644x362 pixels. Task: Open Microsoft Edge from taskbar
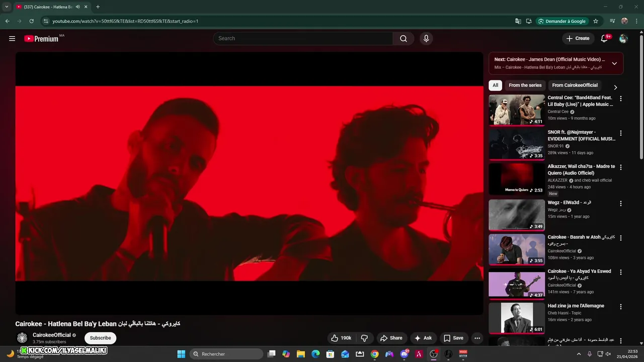click(x=315, y=354)
